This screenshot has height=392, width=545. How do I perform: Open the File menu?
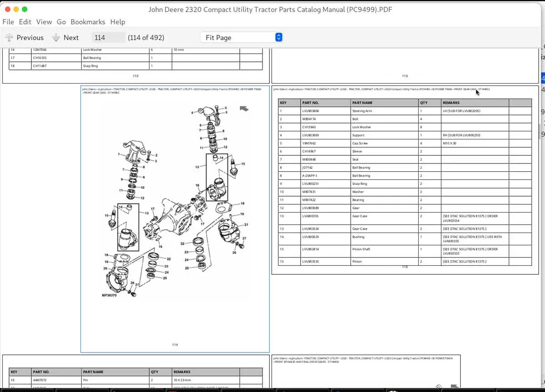coord(8,22)
